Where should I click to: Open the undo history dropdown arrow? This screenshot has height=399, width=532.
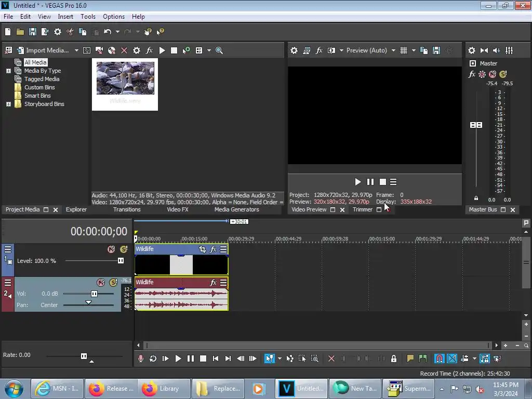[117, 32]
